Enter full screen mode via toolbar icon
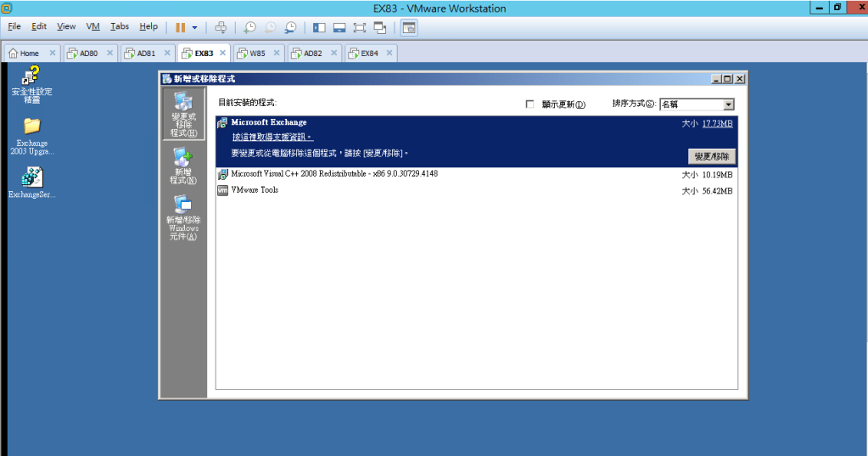Viewport: 868px width, 456px height. pyautogui.click(x=359, y=27)
